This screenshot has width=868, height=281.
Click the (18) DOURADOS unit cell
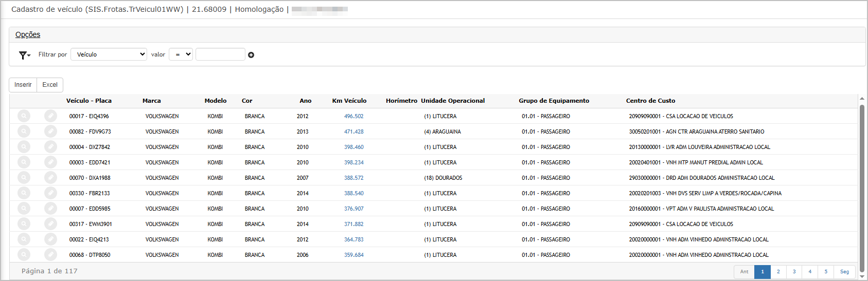click(x=443, y=178)
